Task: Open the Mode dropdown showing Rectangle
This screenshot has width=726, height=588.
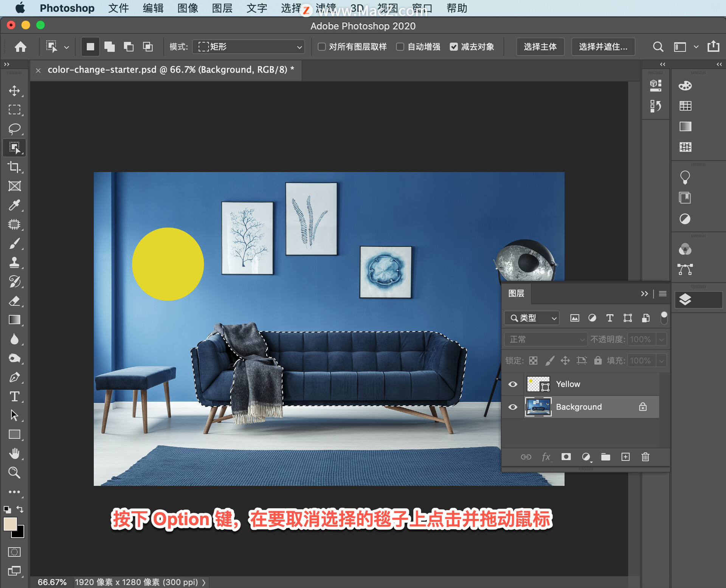Action: click(x=249, y=47)
